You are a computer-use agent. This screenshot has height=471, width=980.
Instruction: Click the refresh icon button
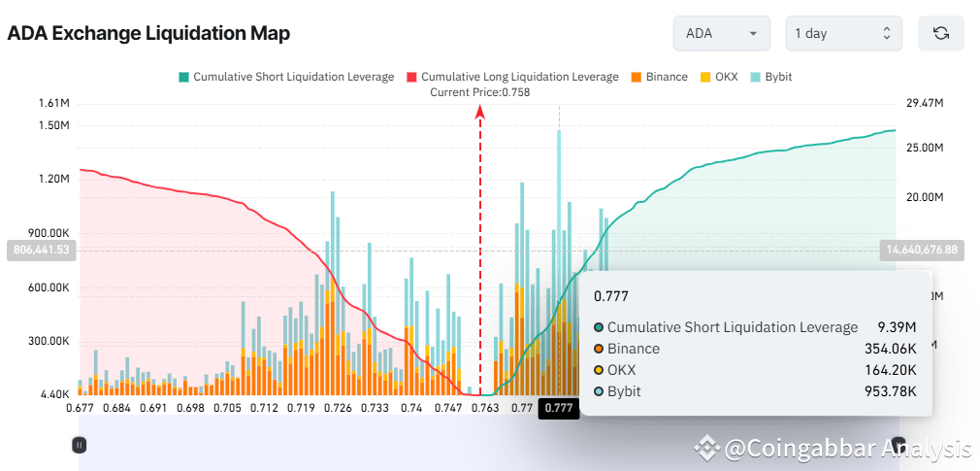[940, 33]
